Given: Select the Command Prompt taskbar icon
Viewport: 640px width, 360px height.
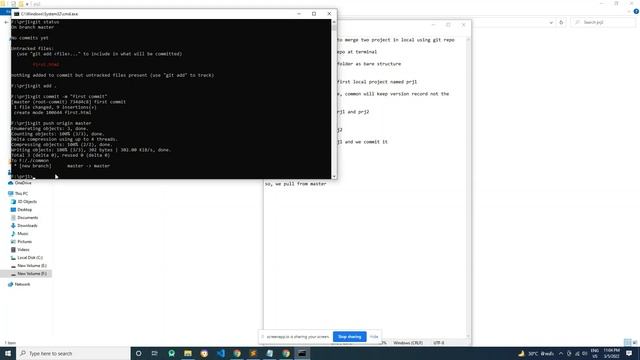Looking at the screenshot, I should [x=302, y=353].
